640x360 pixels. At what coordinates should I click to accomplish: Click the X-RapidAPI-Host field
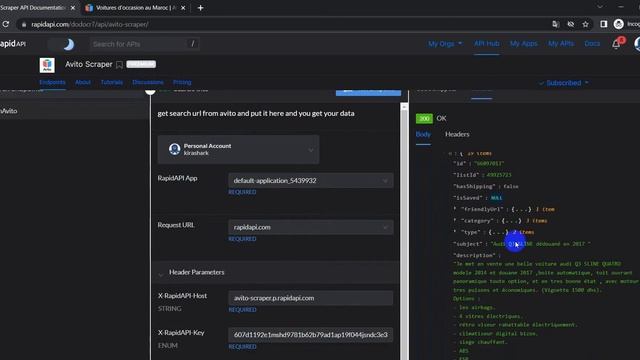coord(311,298)
